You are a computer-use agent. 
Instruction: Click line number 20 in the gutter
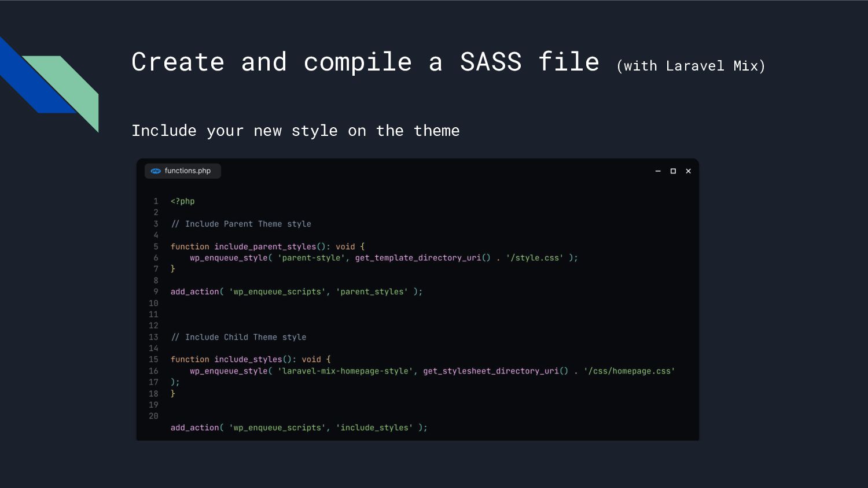tap(153, 416)
